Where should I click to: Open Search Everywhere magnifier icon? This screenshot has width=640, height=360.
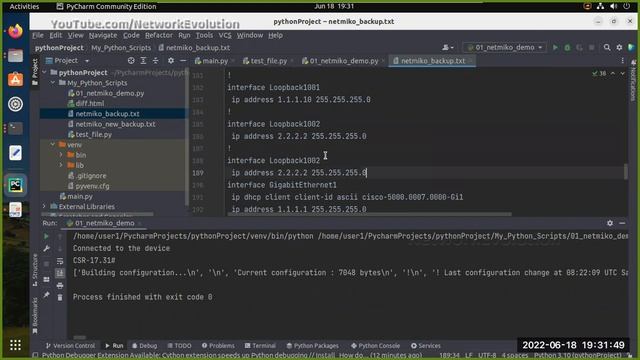(607, 48)
